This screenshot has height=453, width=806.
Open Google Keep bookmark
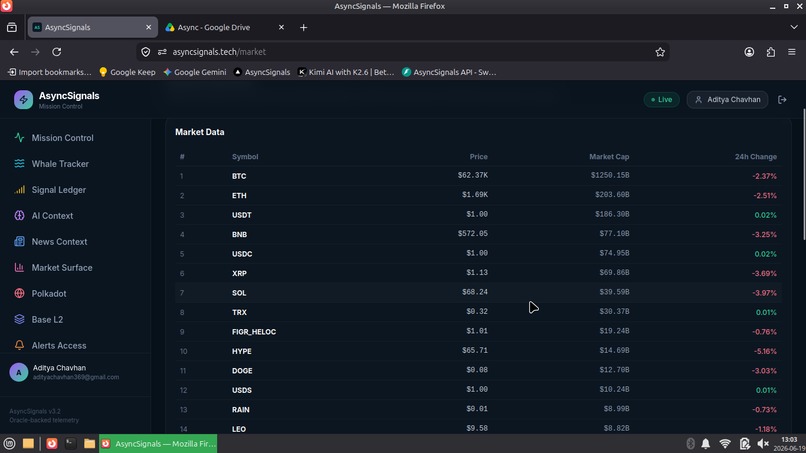(x=127, y=72)
